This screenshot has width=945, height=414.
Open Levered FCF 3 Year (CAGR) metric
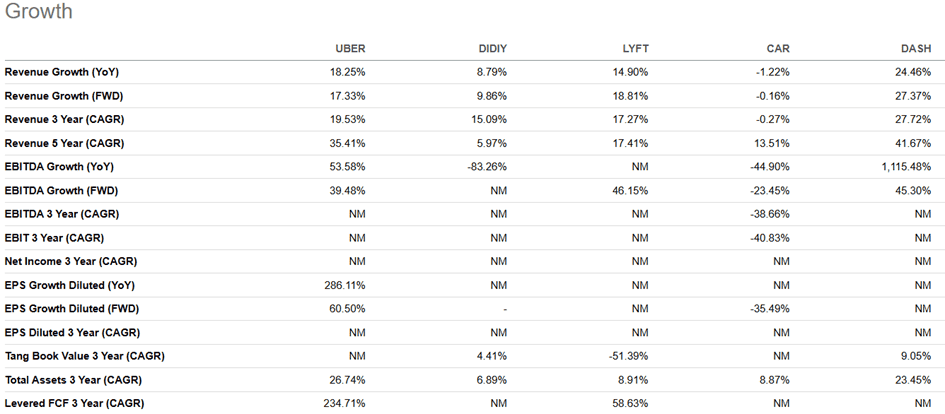point(74,403)
